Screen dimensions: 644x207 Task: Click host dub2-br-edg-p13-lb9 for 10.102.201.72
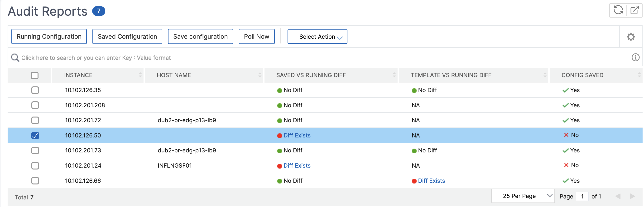187,120
